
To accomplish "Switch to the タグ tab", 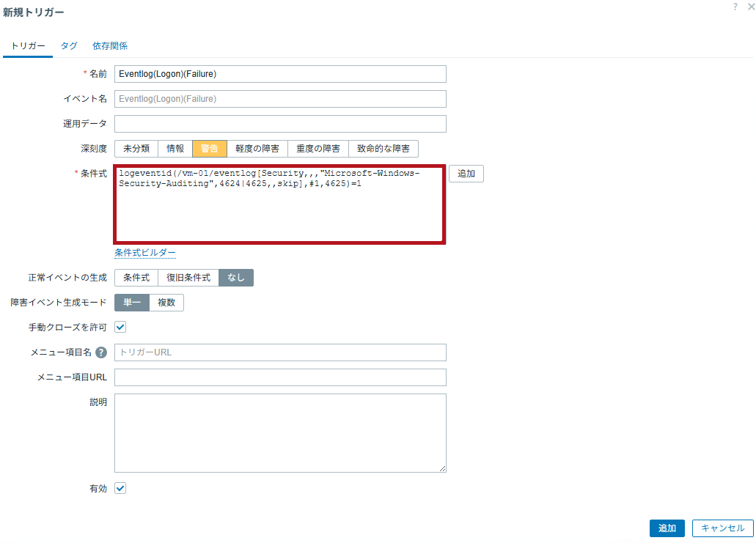I will point(69,45).
